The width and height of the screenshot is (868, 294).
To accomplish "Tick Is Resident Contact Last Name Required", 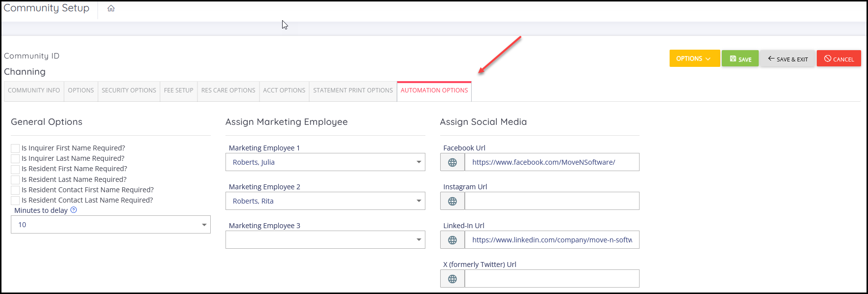I will click(15, 201).
